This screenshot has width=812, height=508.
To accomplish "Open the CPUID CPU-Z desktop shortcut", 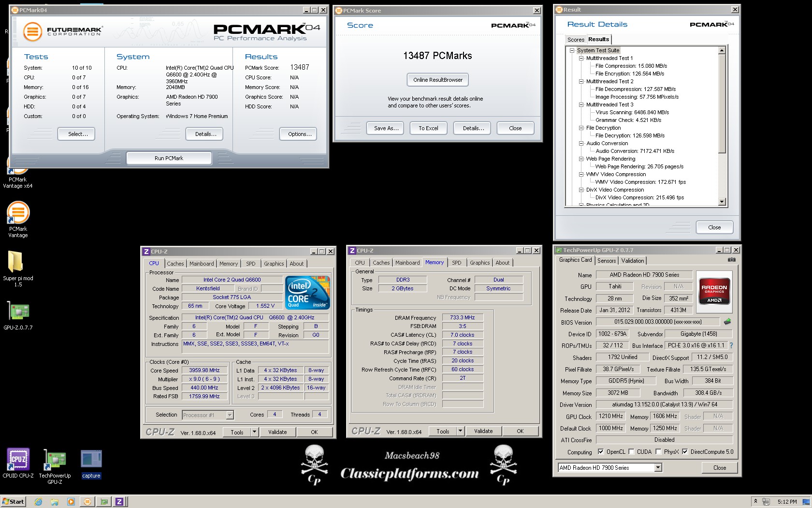I will pos(18,463).
